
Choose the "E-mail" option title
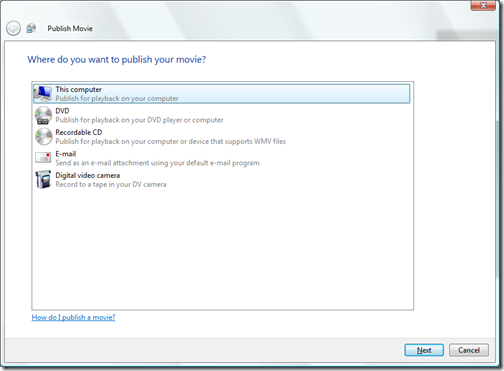click(x=66, y=154)
